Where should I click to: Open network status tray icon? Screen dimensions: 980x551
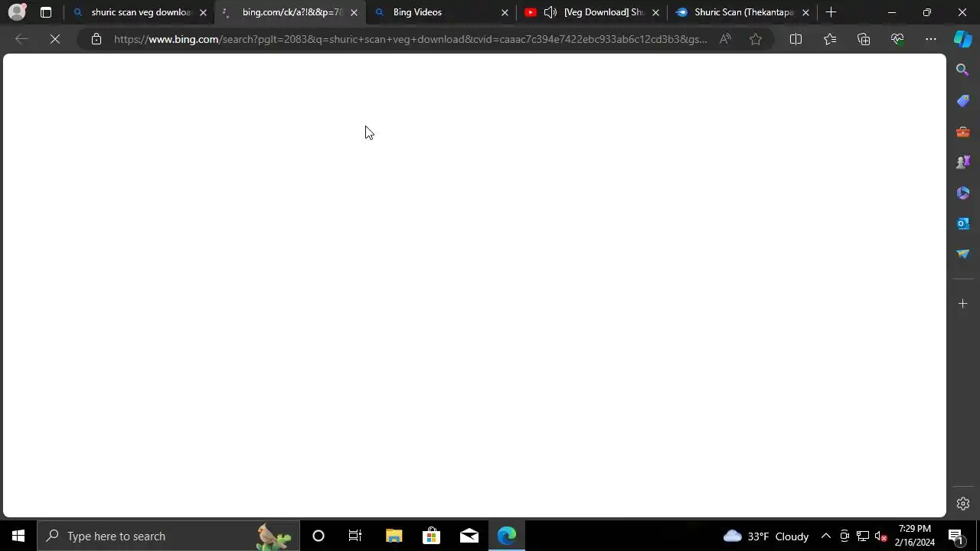(863, 536)
